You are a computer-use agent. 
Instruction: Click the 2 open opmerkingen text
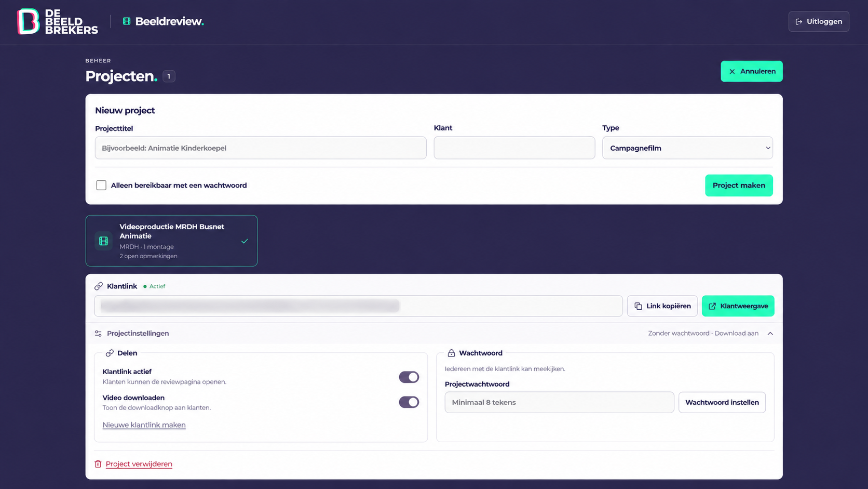pyautogui.click(x=148, y=256)
